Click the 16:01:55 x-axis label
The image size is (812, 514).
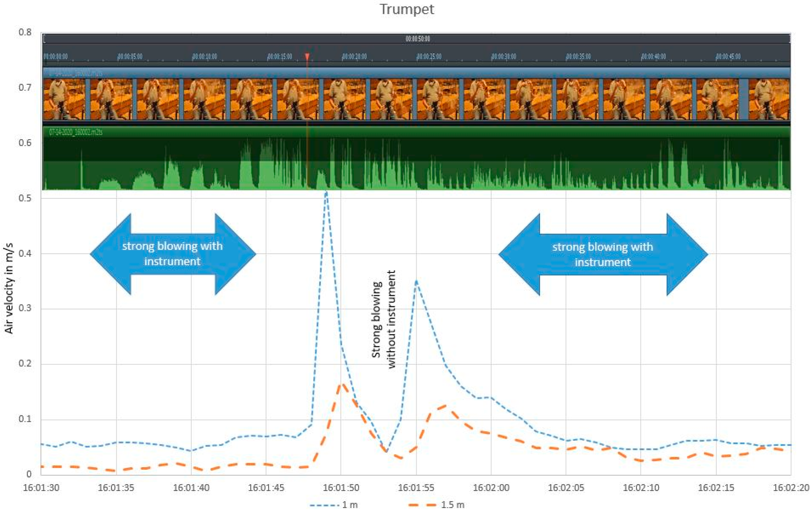tap(416, 487)
